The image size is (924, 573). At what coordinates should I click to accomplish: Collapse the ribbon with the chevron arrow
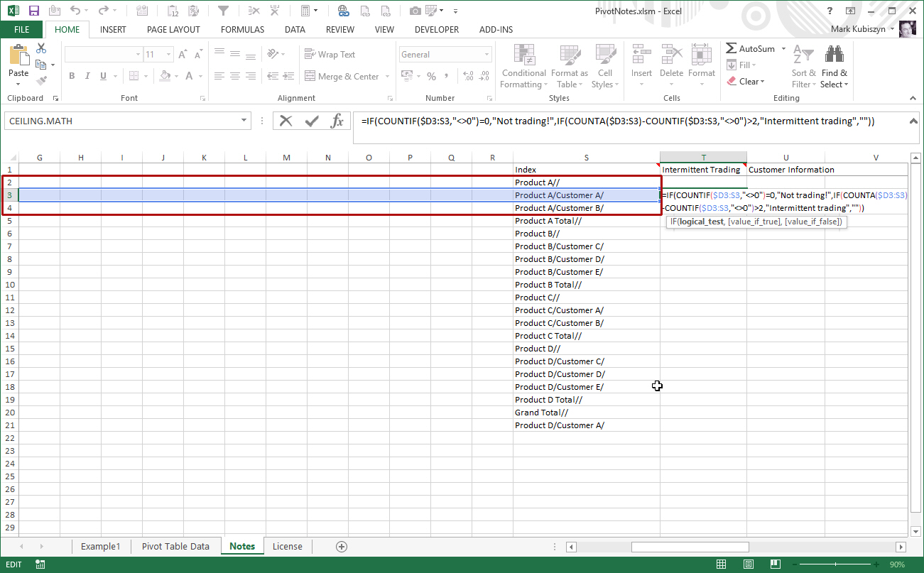pyautogui.click(x=913, y=99)
